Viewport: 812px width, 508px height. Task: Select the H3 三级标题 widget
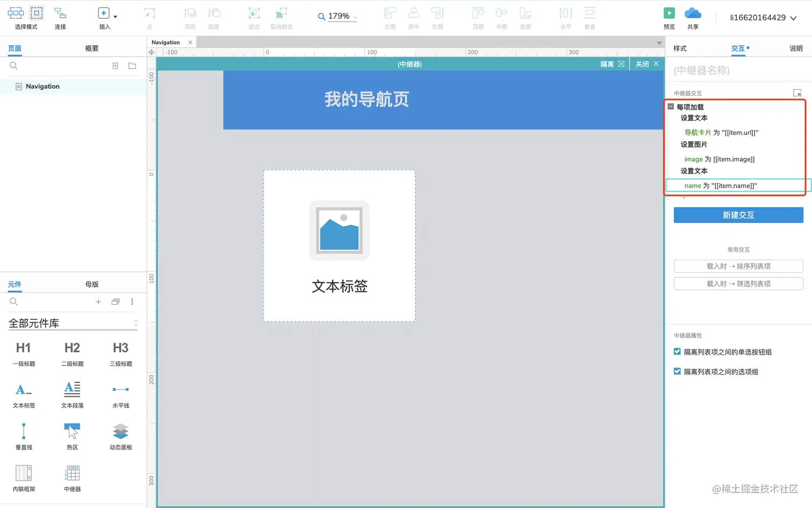click(x=121, y=354)
